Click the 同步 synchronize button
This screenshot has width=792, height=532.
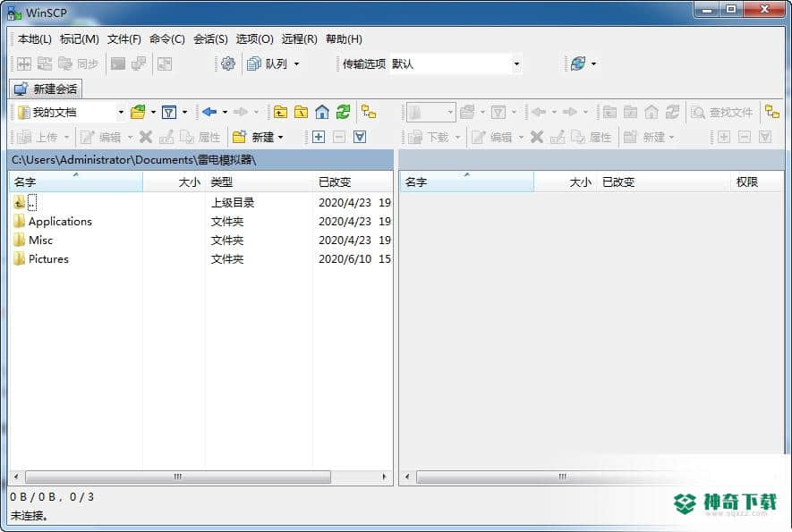[78, 63]
